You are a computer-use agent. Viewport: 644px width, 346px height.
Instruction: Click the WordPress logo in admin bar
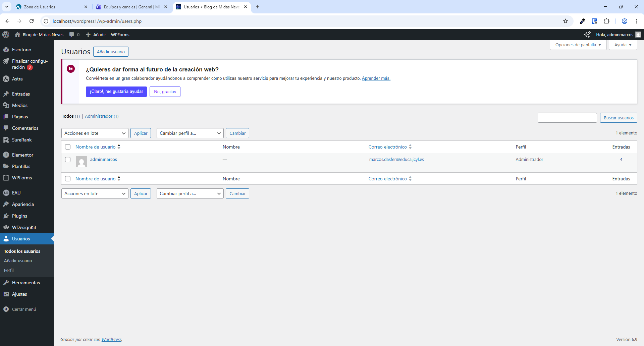pos(6,35)
